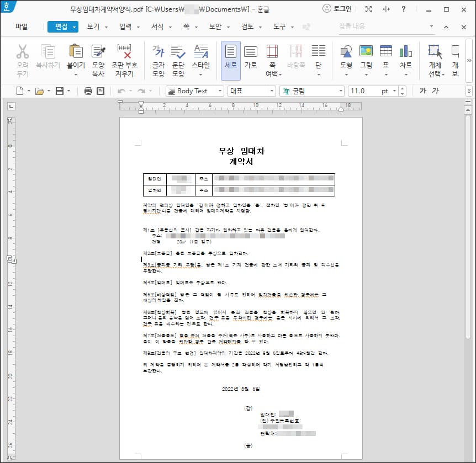476x463 pixels.
Task: Click the redo arrow icon
Action: [141, 91]
